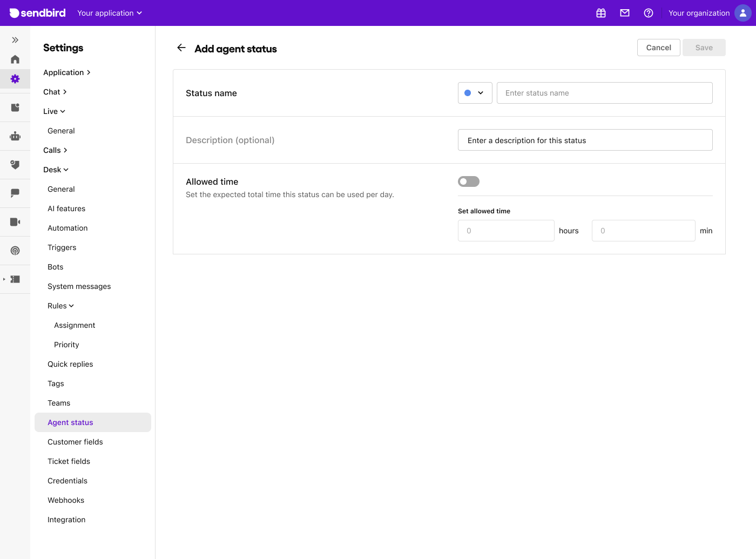
Task: Open the Live broadcast icon
Action: pyautogui.click(x=15, y=250)
